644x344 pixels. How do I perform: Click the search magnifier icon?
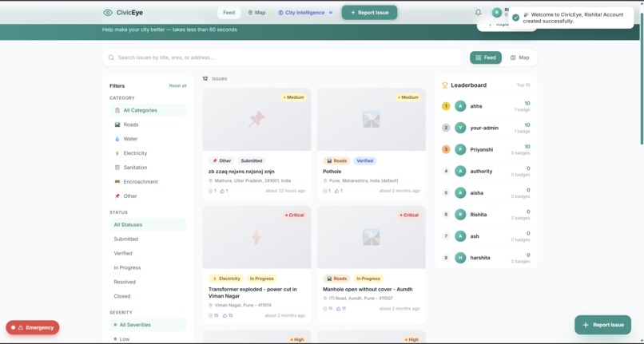click(111, 57)
